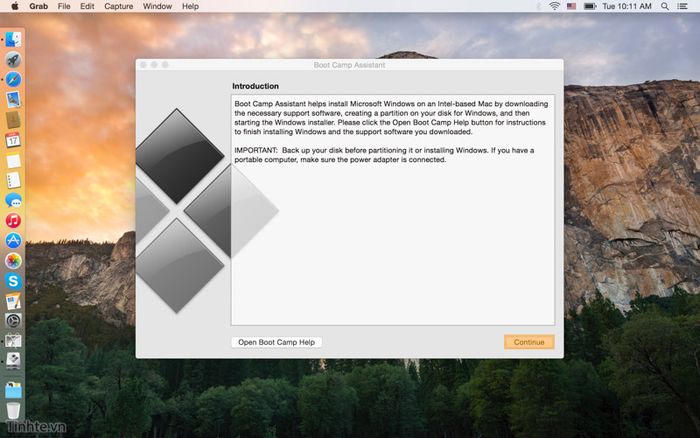Click the Wi-Fi status icon
The width and height of the screenshot is (700, 438).
point(554,6)
